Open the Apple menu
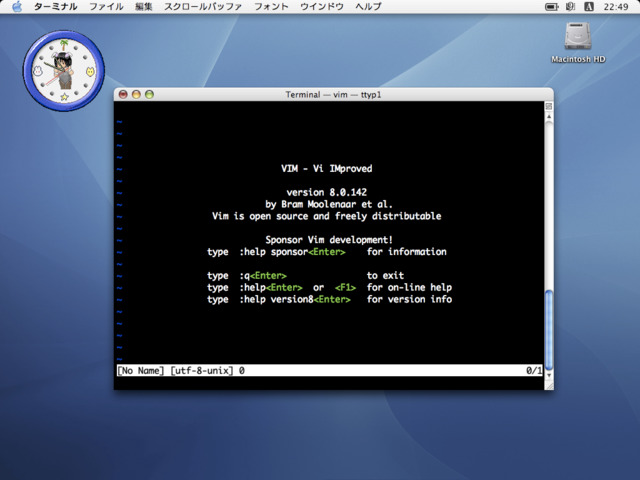 pyautogui.click(x=17, y=7)
